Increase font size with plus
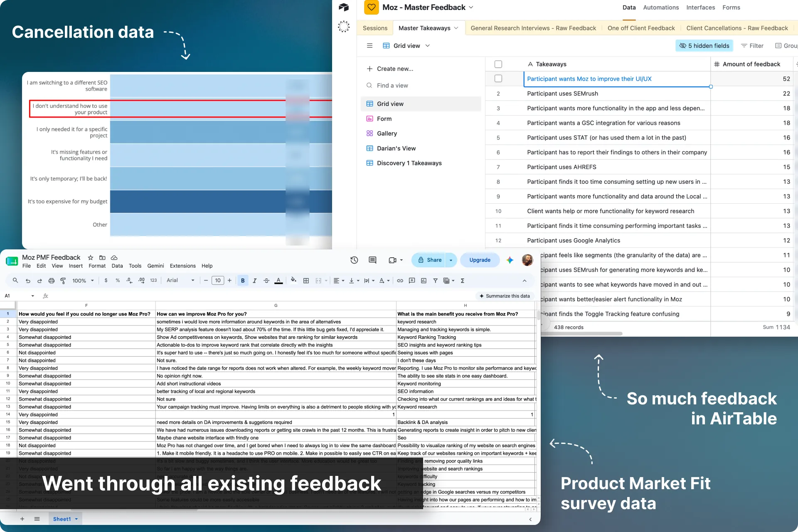The width and height of the screenshot is (798, 532). 229,281
